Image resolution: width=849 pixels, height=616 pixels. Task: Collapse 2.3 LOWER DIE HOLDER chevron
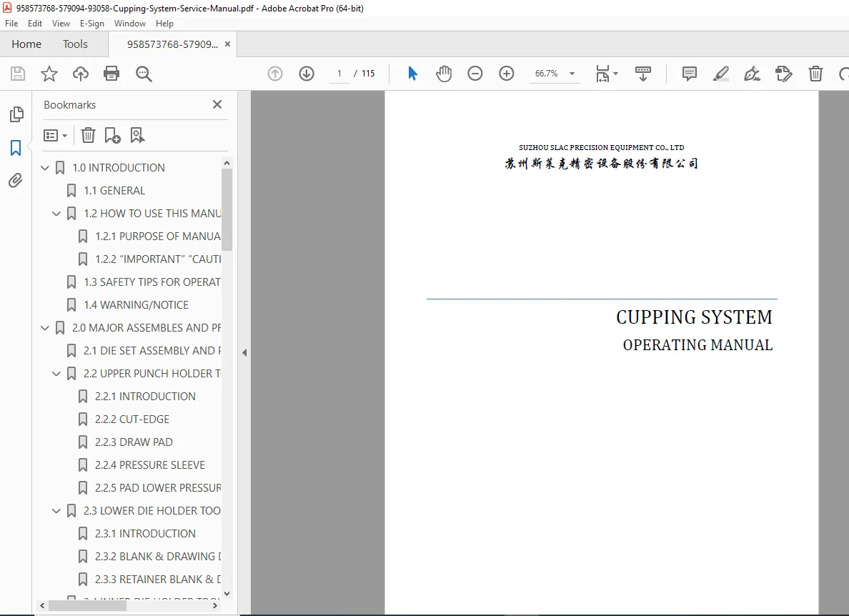pos(56,511)
